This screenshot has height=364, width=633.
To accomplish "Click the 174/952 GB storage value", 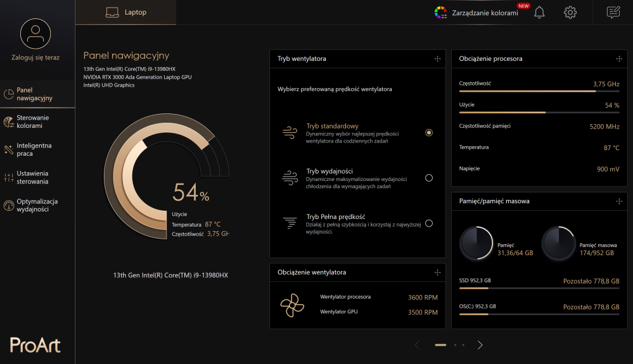I will click(x=597, y=253).
